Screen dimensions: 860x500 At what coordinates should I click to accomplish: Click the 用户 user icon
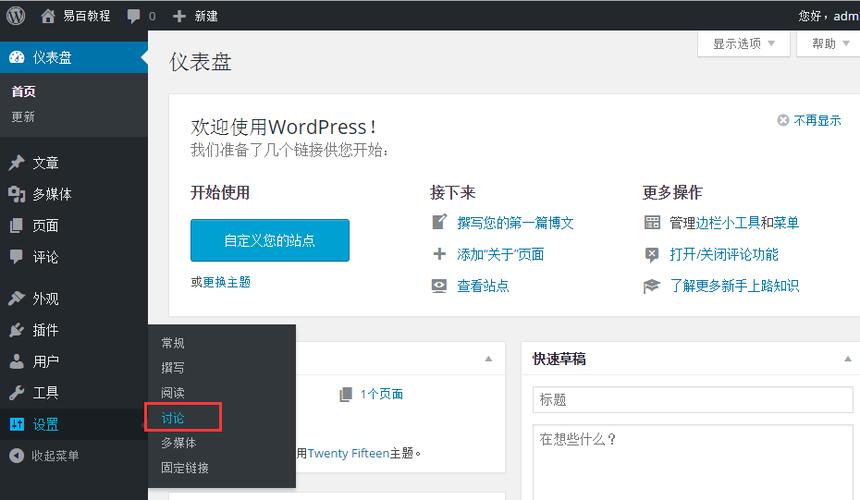click(x=17, y=361)
